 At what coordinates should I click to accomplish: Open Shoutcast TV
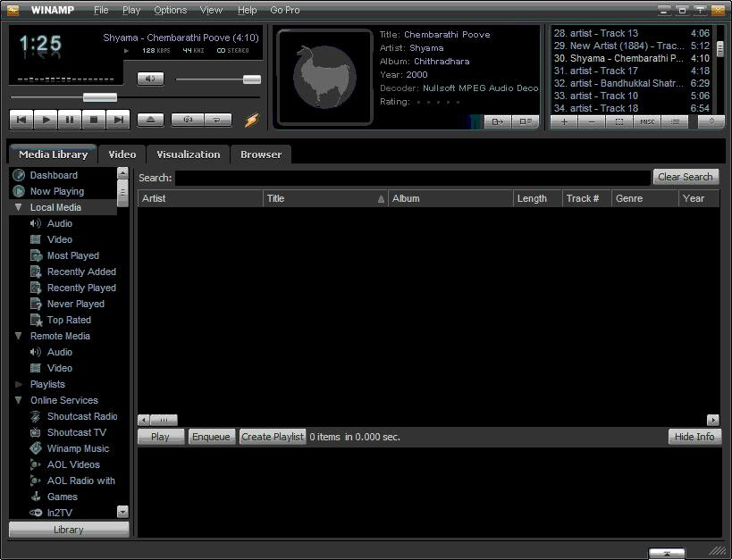[x=77, y=432]
